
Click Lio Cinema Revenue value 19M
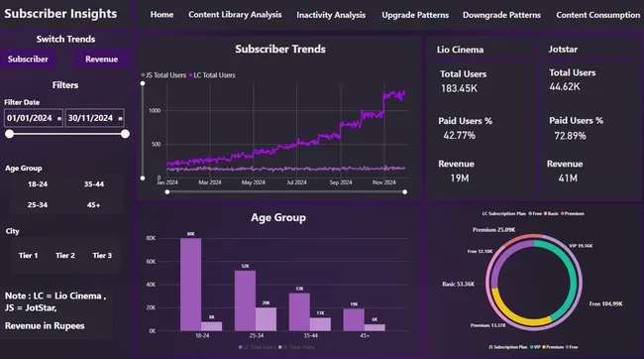460,179
